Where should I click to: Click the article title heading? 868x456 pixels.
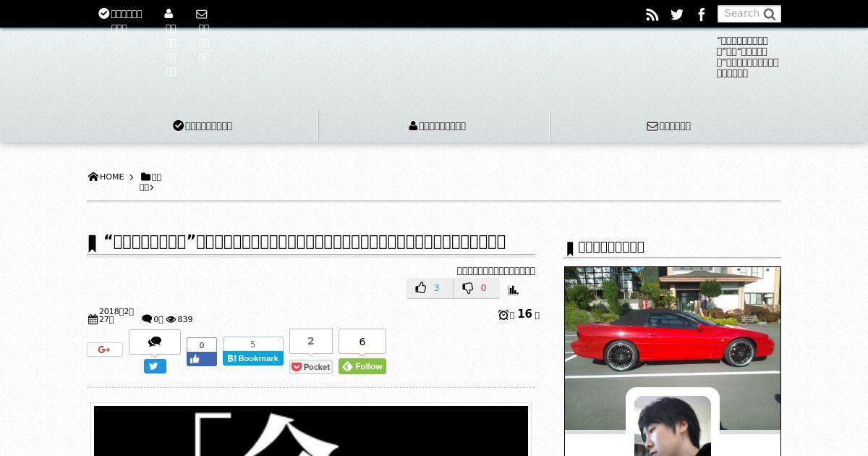click(305, 241)
